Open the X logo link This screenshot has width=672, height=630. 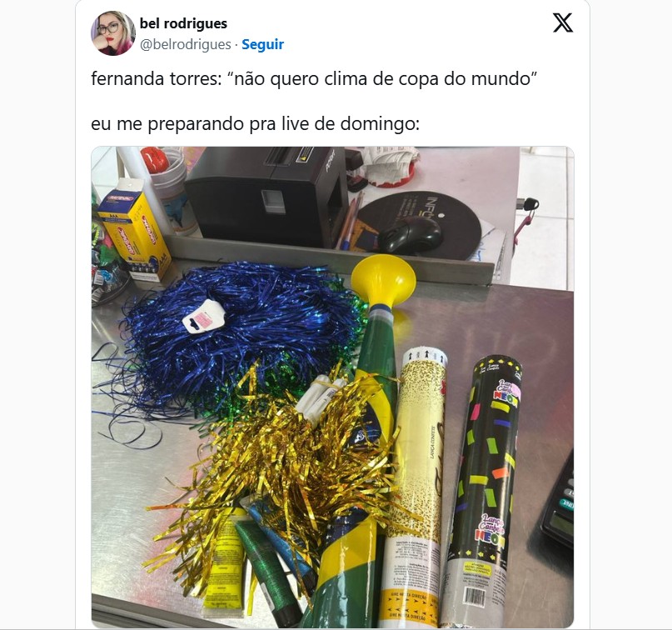[563, 22]
